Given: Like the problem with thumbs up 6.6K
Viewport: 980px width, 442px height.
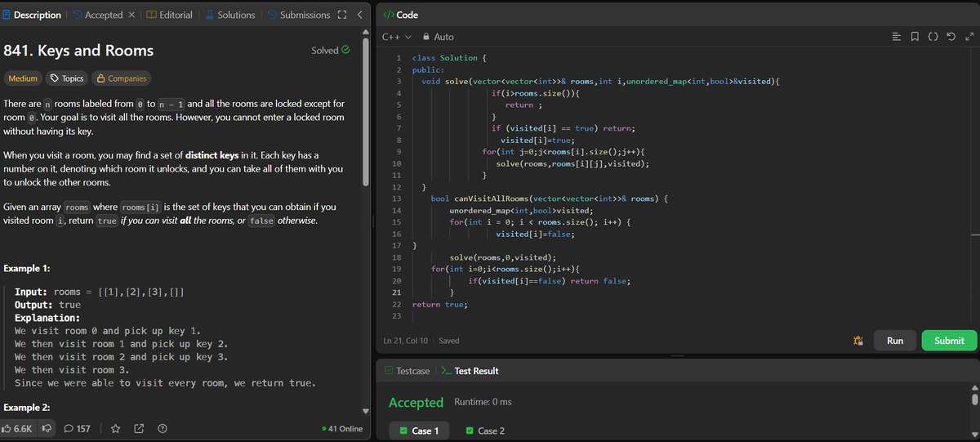Looking at the screenshot, I should click(18, 428).
